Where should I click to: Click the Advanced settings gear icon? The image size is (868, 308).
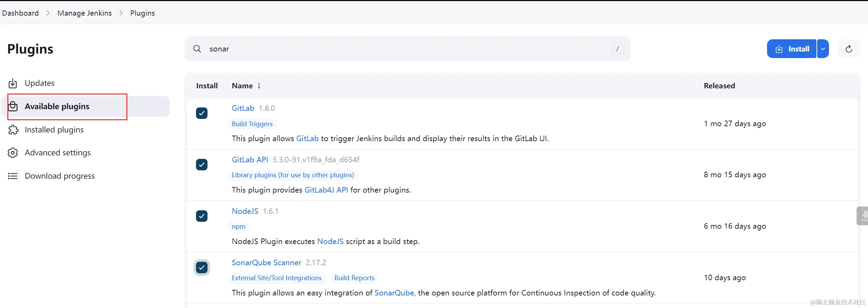click(x=13, y=153)
